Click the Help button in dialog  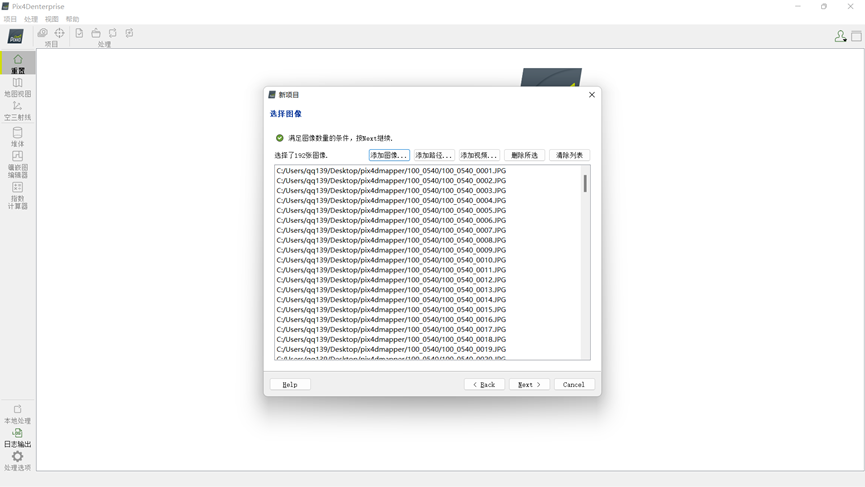click(290, 384)
